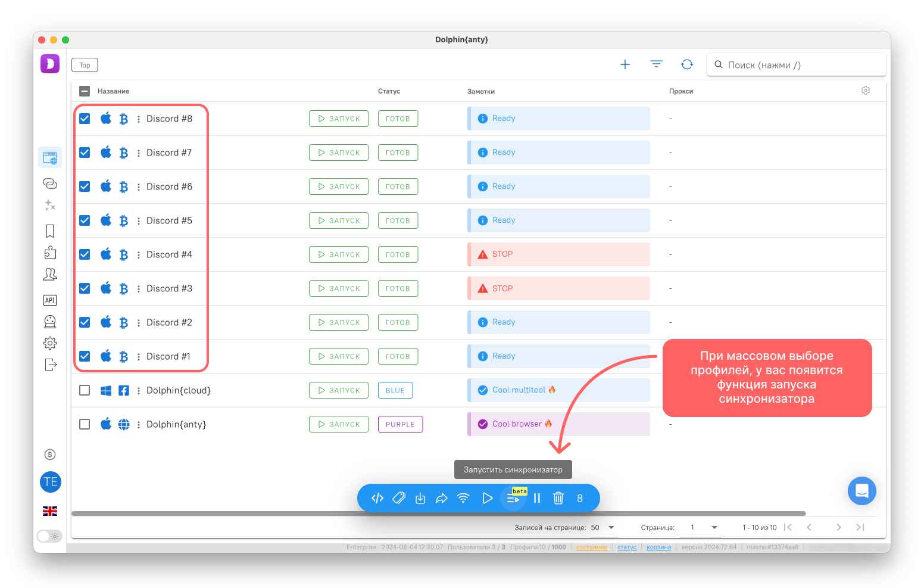Open table column settings gear

pyautogui.click(x=866, y=91)
